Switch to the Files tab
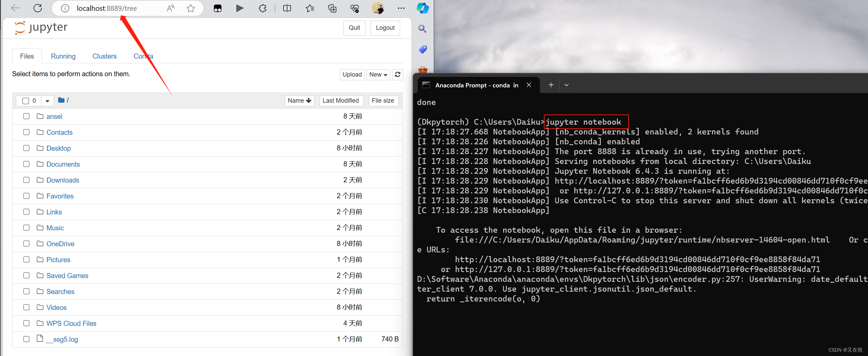 pyautogui.click(x=27, y=56)
